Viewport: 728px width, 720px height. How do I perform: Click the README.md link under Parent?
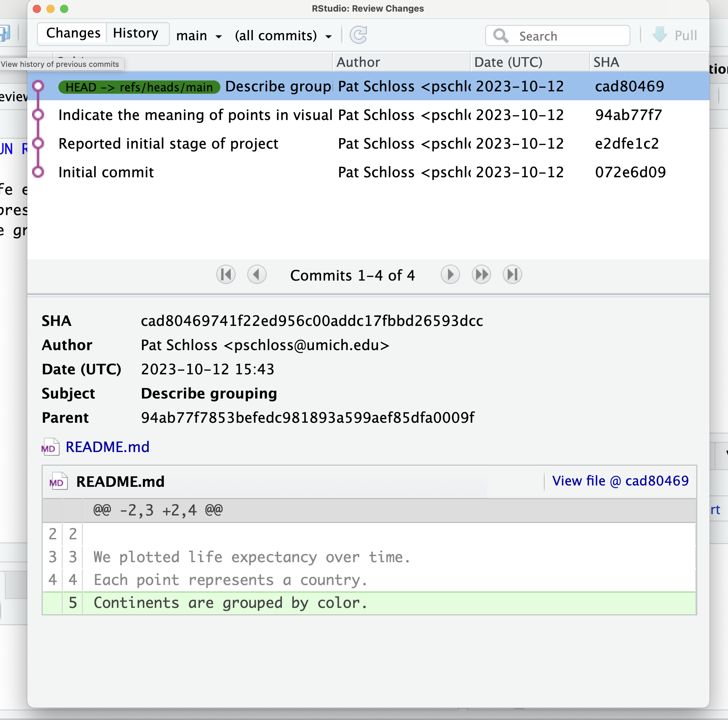107,447
